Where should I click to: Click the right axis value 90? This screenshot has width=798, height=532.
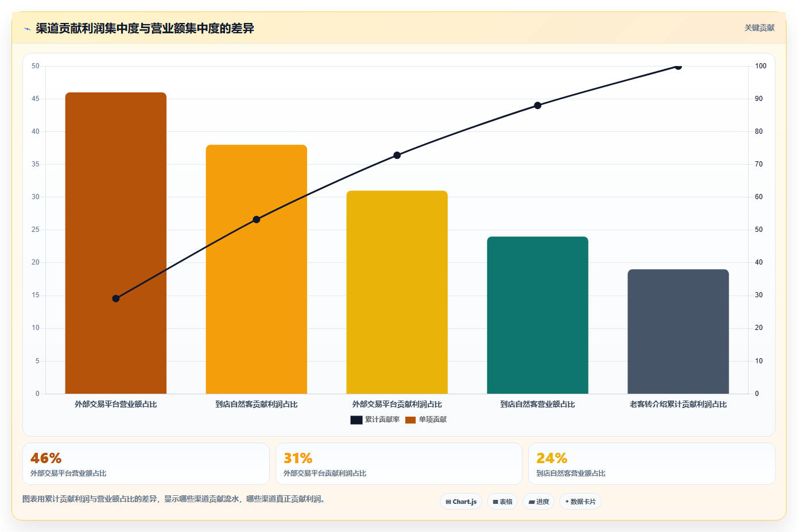click(759, 99)
